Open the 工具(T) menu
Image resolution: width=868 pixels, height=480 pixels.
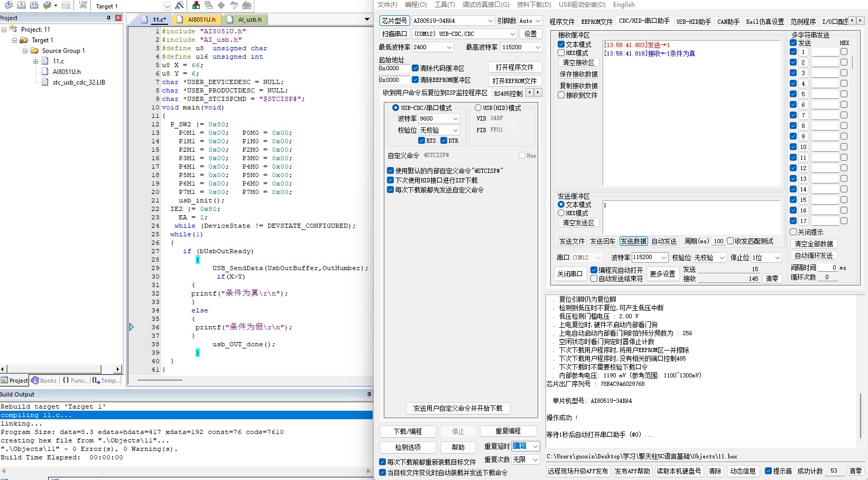(444, 5)
